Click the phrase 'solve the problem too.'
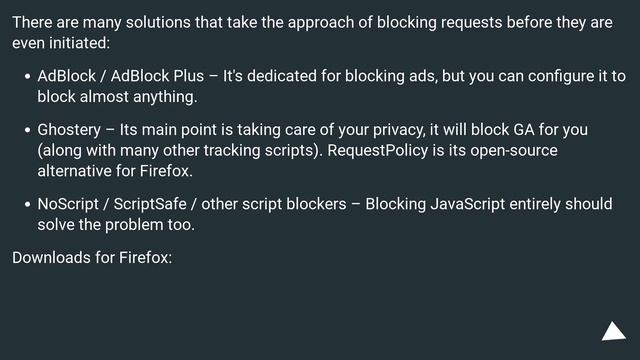Image resolution: width=640 pixels, height=360 pixels. 116,225
